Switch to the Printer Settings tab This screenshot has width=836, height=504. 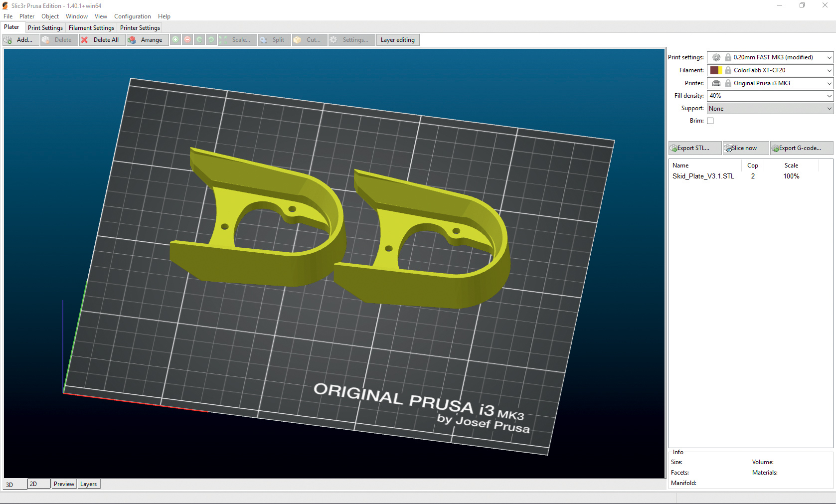click(x=140, y=28)
